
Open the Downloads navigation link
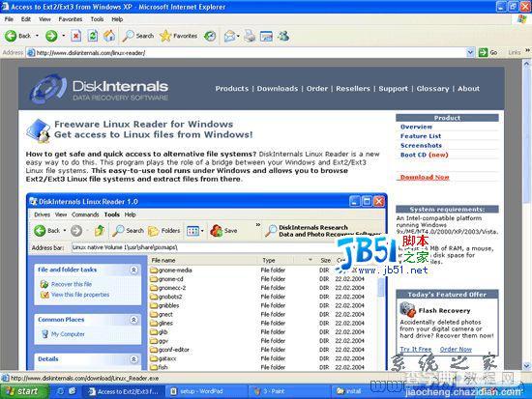coord(278,89)
